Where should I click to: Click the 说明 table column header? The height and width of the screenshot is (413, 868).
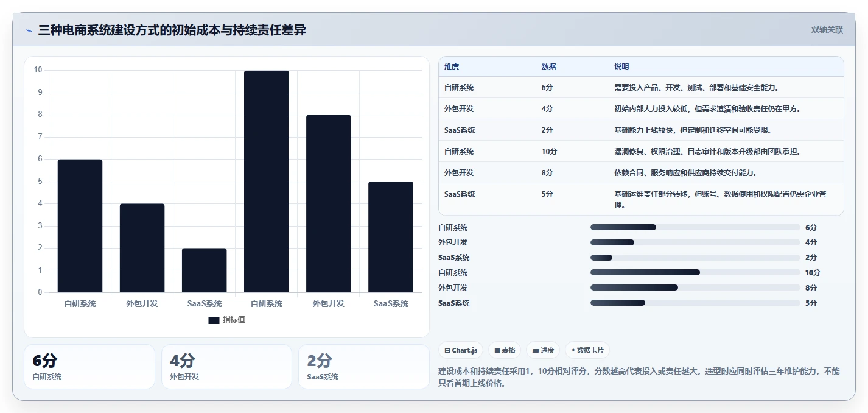point(621,67)
